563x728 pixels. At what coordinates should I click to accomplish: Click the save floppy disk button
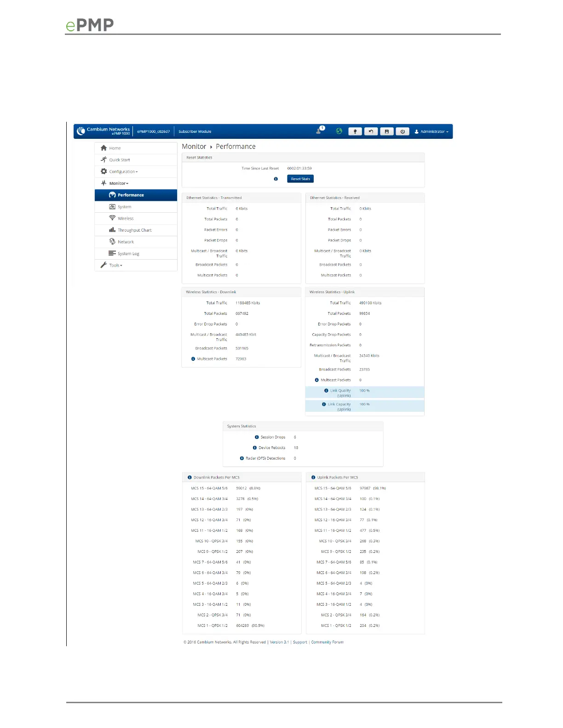387,131
